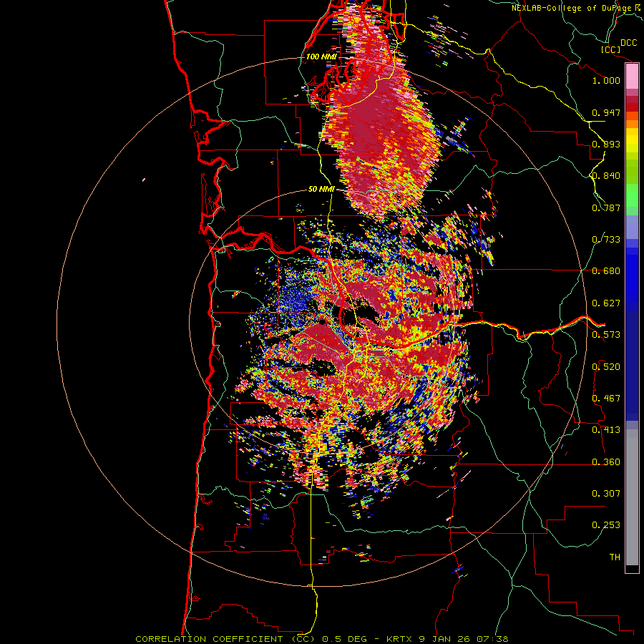This screenshot has height=644, width=644.
Task: Select the 0.413 legend value
Action: (606, 430)
